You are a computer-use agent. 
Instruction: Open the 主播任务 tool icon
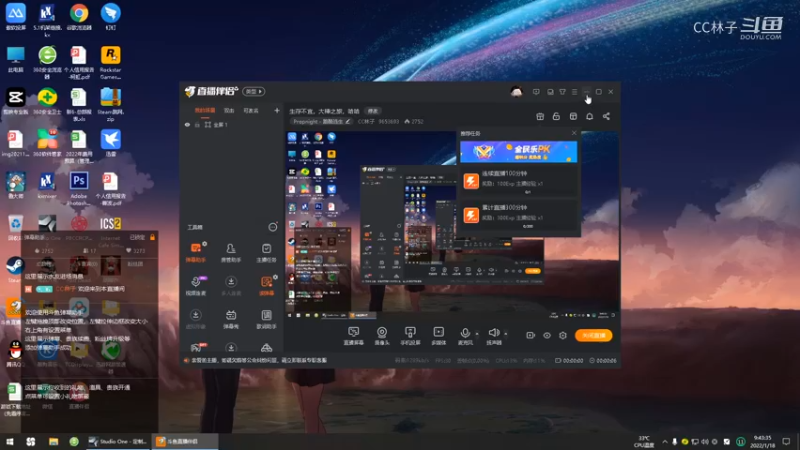point(266,252)
